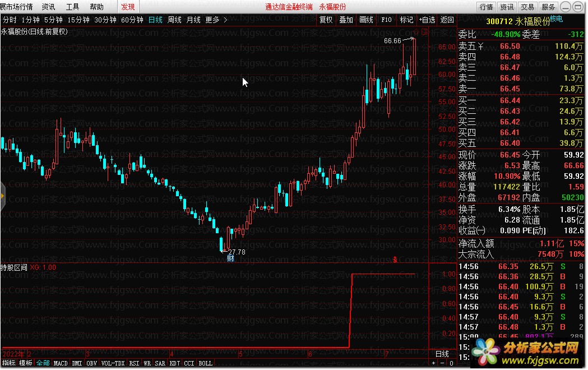Click the 叠加 overlay button

(x=346, y=20)
